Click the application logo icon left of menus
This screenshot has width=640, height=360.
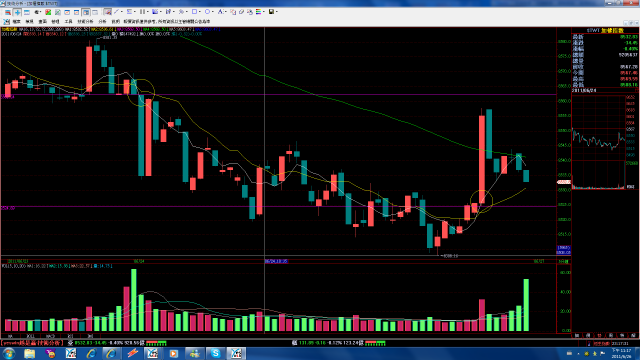[x=6, y=21]
